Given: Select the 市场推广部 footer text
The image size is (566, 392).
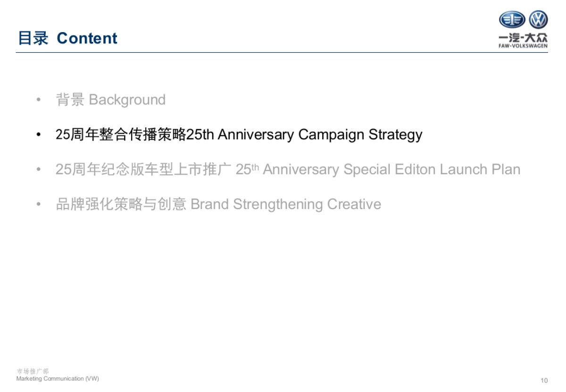Looking at the screenshot, I should pyautogui.click(x=33, y=372).
